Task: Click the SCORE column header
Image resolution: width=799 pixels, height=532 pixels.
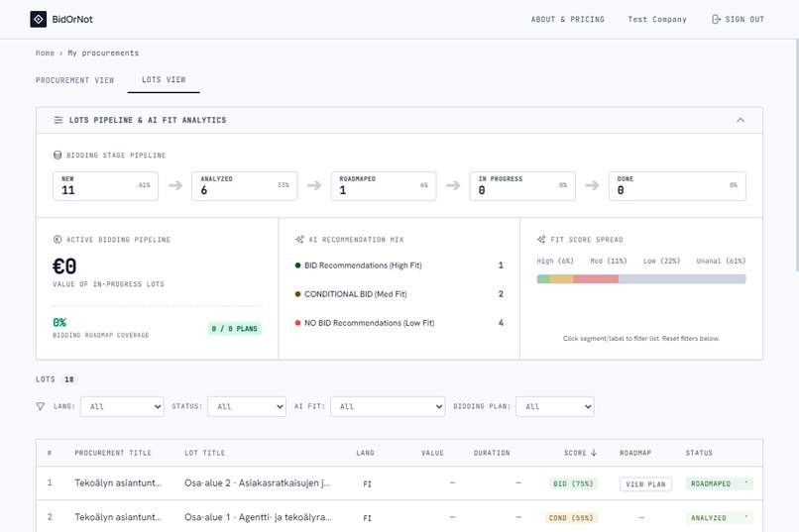Action: [x=580, y=453]
